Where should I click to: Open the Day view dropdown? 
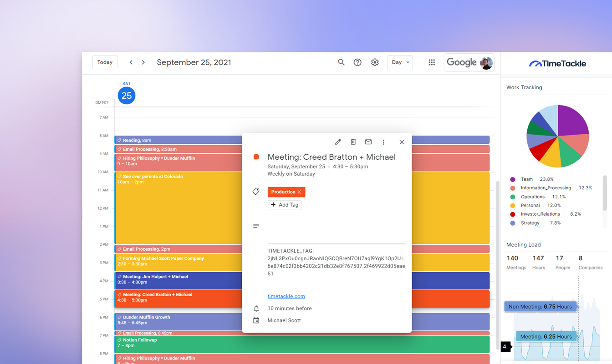(400, 62)
